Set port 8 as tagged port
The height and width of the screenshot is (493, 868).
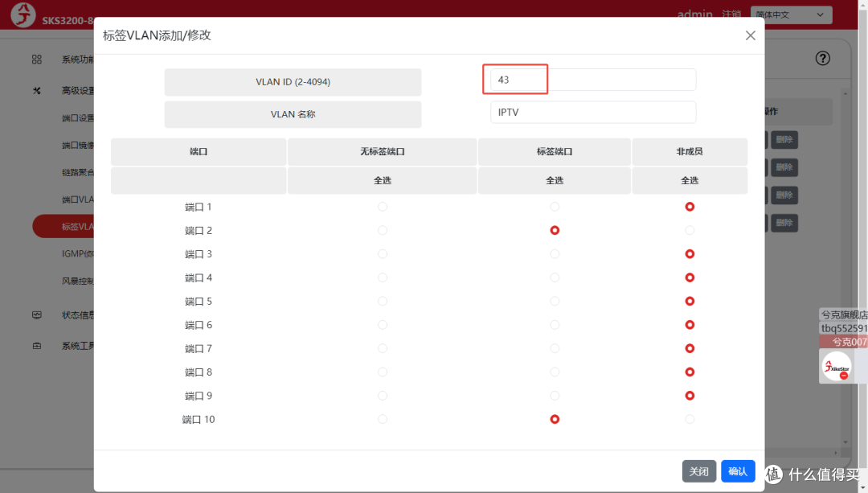tap(555, 372)
